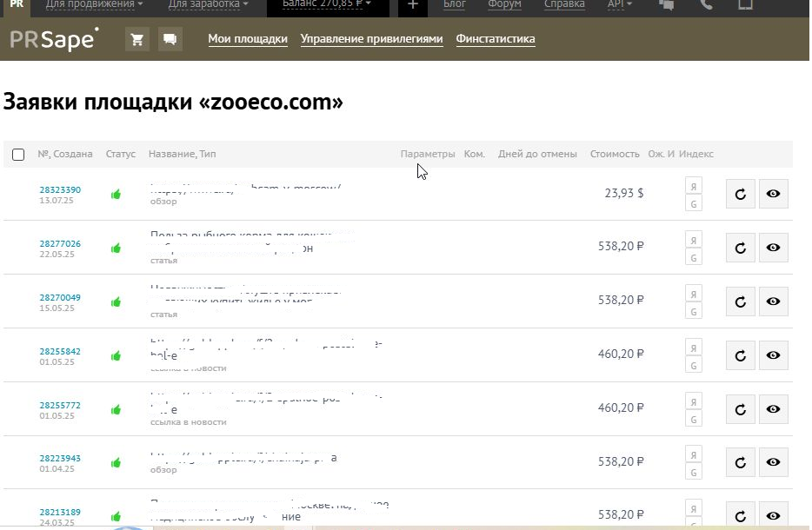Open the «Мои площадки» menu item
Image resolution: width=812 pixels, height=530 pixels.
[248, 39]
